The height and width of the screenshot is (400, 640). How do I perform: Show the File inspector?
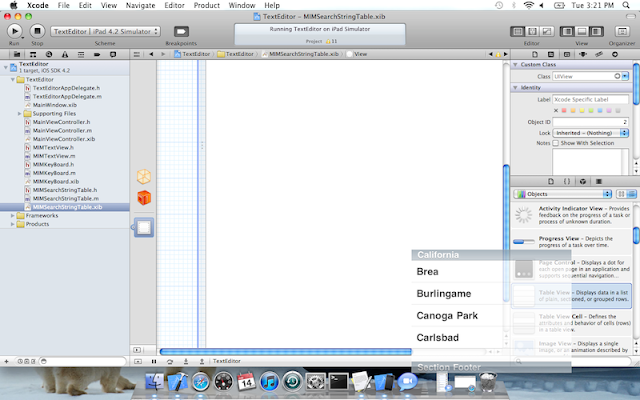(x=535, y=54)
